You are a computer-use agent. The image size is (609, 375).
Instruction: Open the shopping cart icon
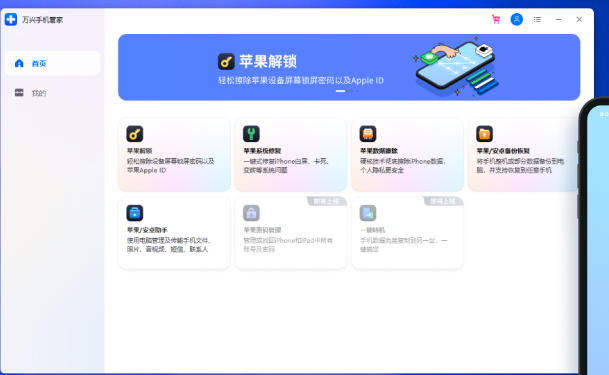[x=496, y=19]
